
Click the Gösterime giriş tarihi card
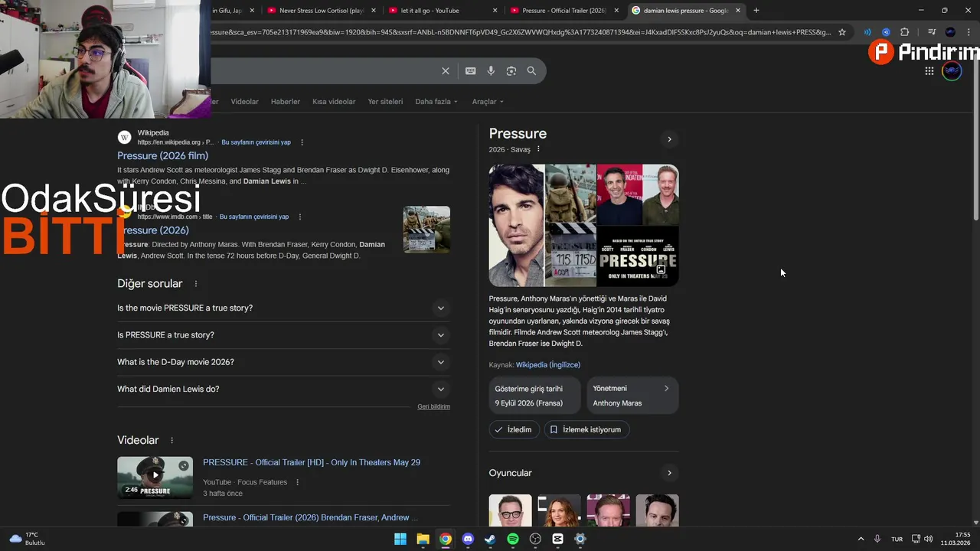coord(534,396)
